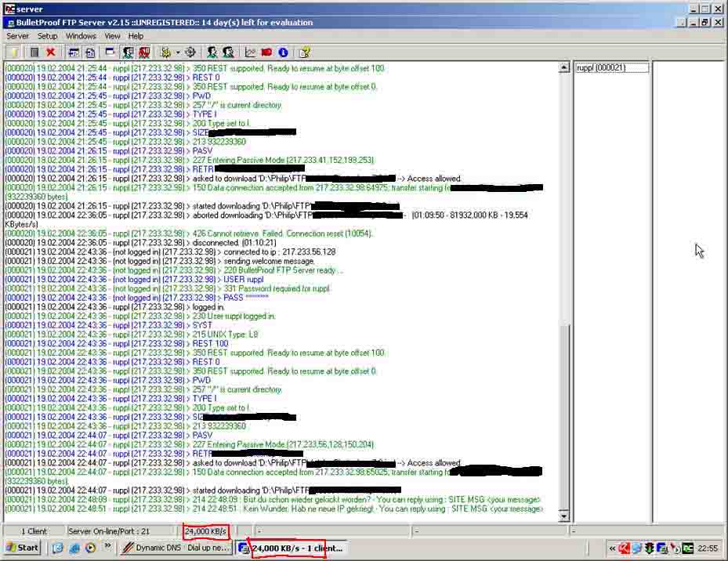This screenshot has width=728, height=561.
Task: Click the blue info circle toolbar icon
Action: point(283,52)
